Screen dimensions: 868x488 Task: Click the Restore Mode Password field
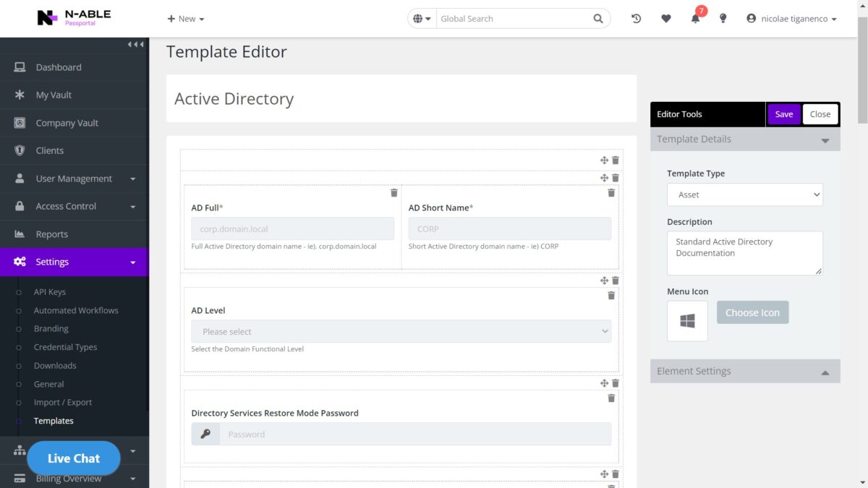coord(415,434)
